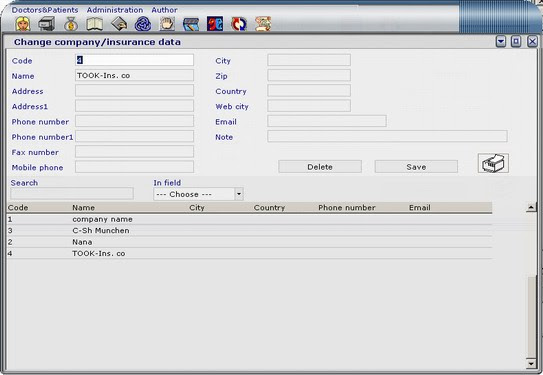Maximize the Change company/insurance data panel

click(516, 42)
